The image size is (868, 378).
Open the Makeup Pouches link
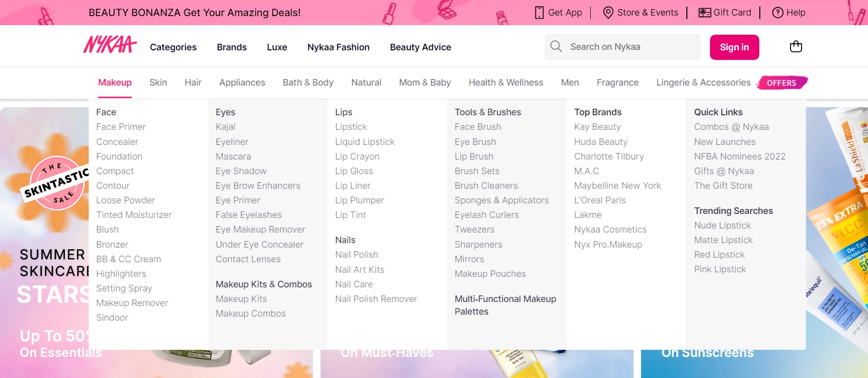(x=490, y=274)
